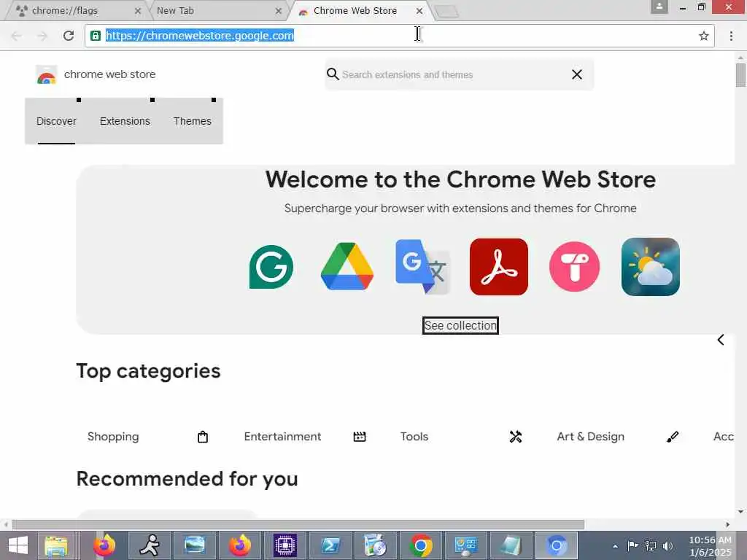Click the Chrome Web Store logo
The width and height of the screenshot is (747, 560).
tap(46, 75)
